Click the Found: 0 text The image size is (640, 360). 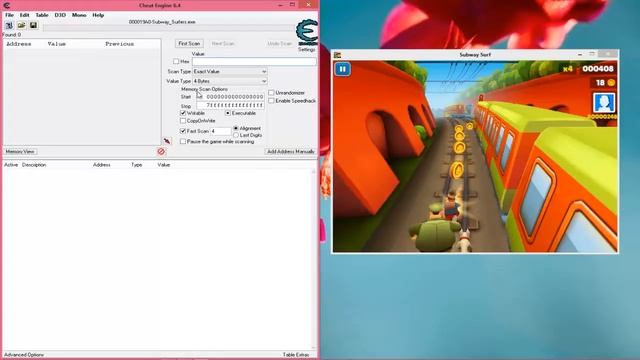[11, 35]
